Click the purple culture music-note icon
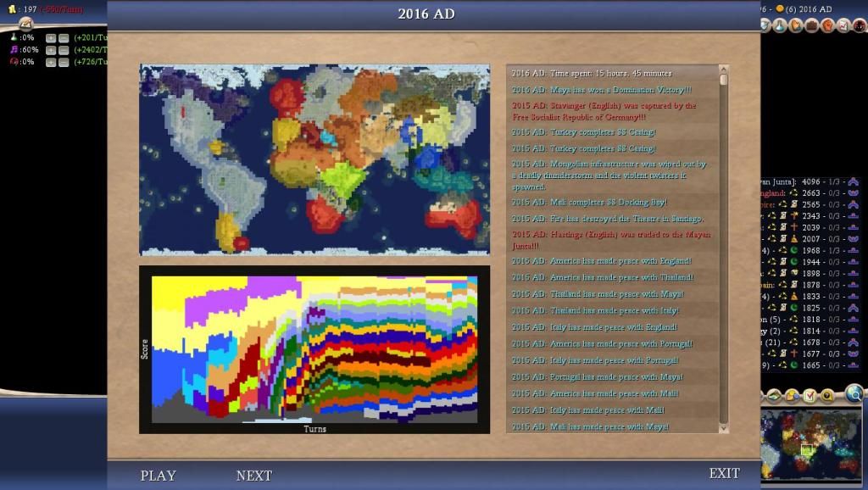Screen dimensions: 868x490 click(14, 49)
